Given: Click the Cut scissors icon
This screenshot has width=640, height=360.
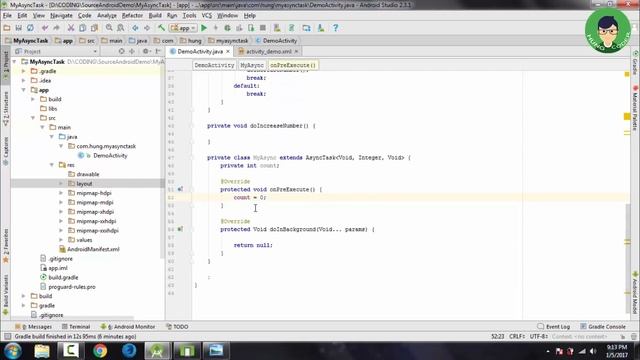Looking at the screenshot, I should (71, 28).
